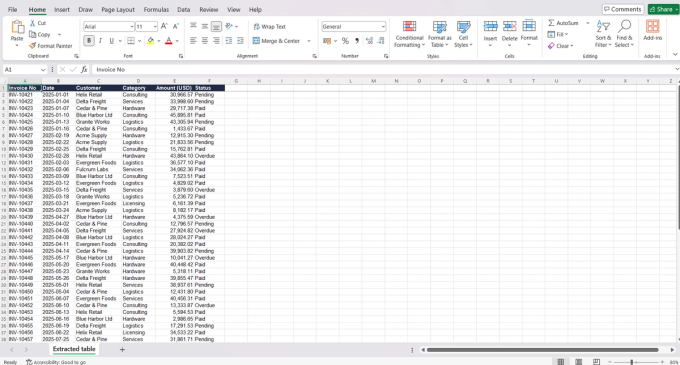Click the AutoSum sigma icon

(x=551, y=23)
